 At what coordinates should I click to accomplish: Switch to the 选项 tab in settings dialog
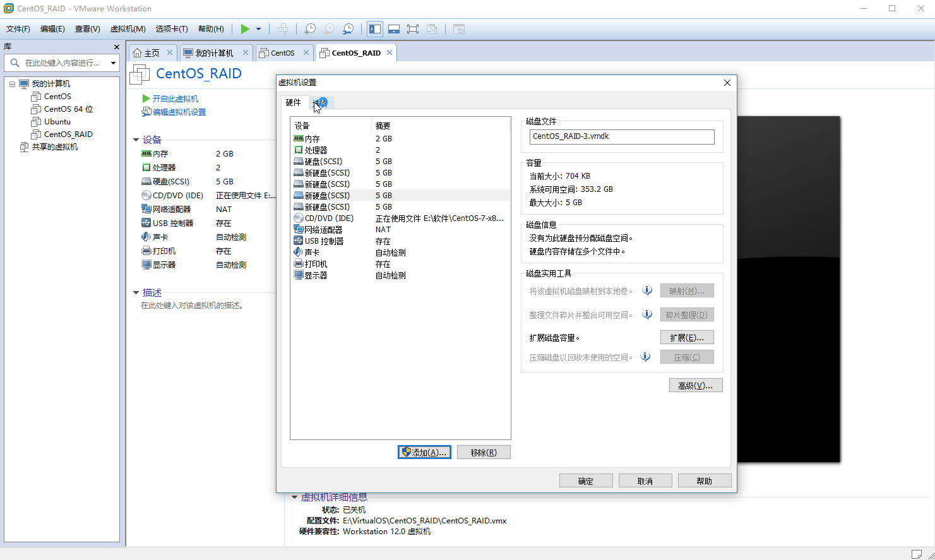pyautogui.click(x=320, y=103)
